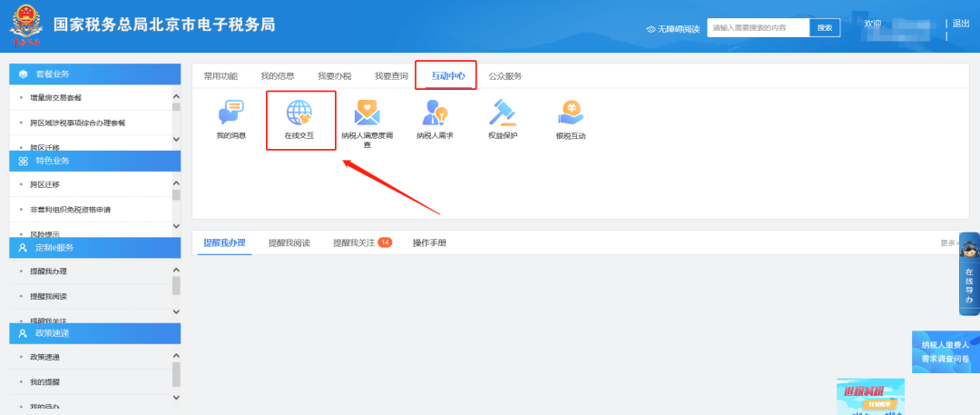Open the 更多 link in reminders panel

[949, 242]
